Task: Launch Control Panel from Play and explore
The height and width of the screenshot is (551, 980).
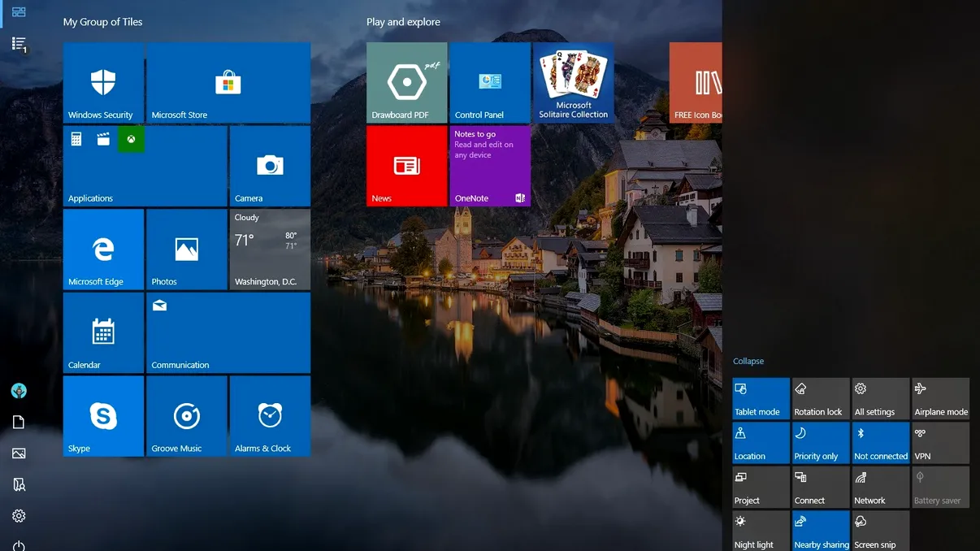Action: click(489, 81)
